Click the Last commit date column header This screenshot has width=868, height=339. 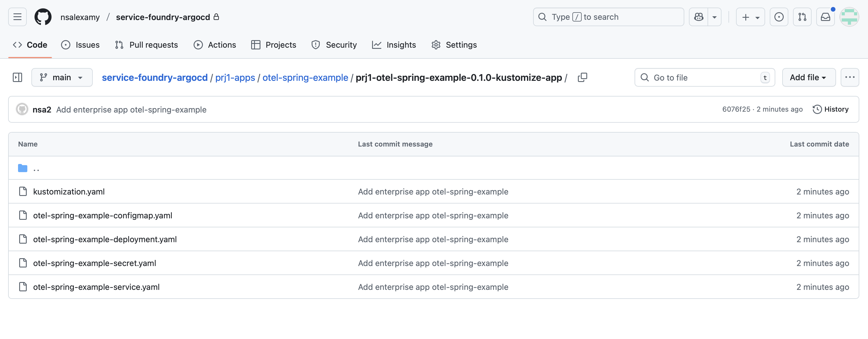819,144
